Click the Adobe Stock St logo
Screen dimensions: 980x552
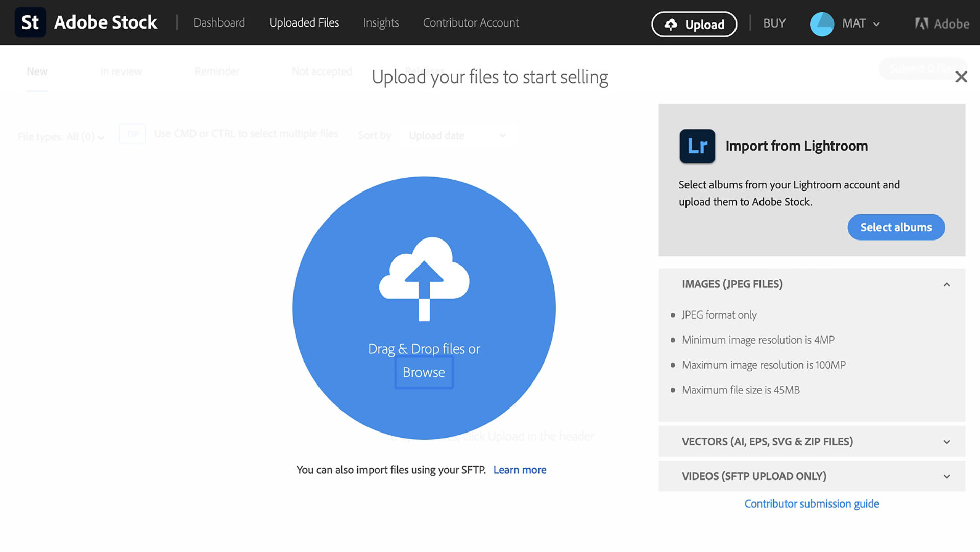(30, 22)
